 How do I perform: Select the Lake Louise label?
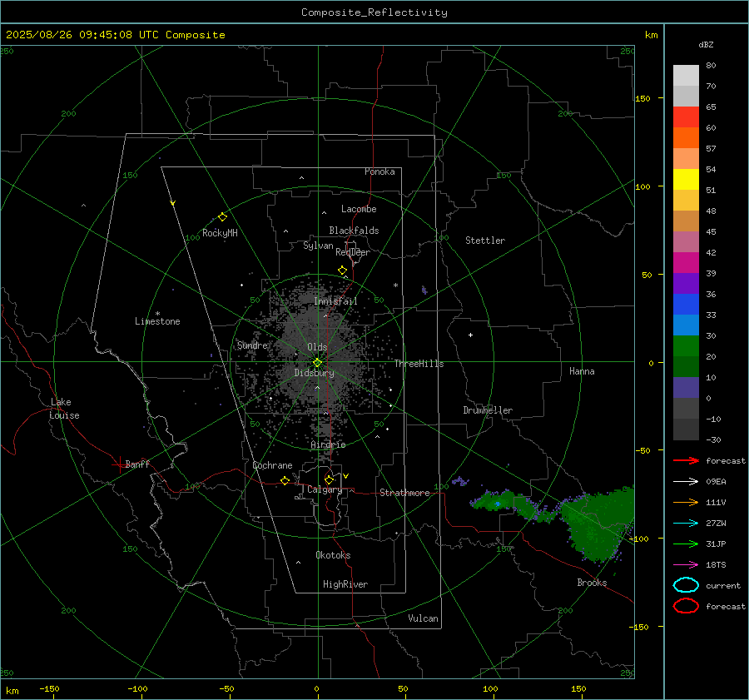64,409
